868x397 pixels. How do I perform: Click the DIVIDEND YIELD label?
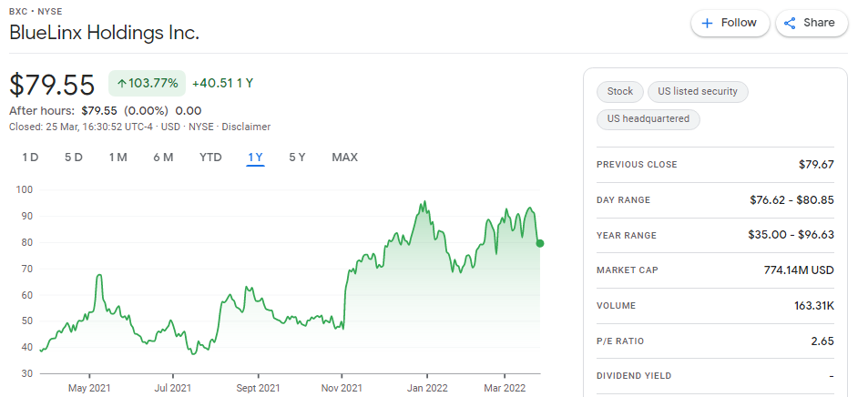pos(634,376)
